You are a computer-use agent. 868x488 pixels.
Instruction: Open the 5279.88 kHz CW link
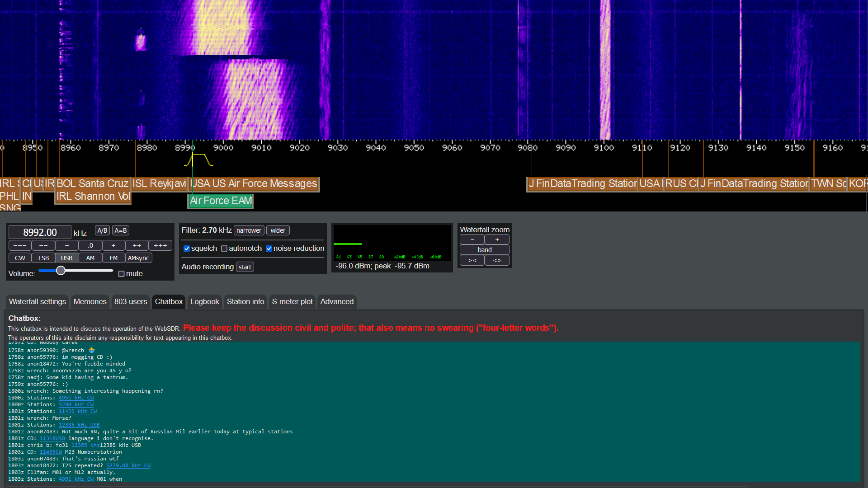tap(128, 465)
